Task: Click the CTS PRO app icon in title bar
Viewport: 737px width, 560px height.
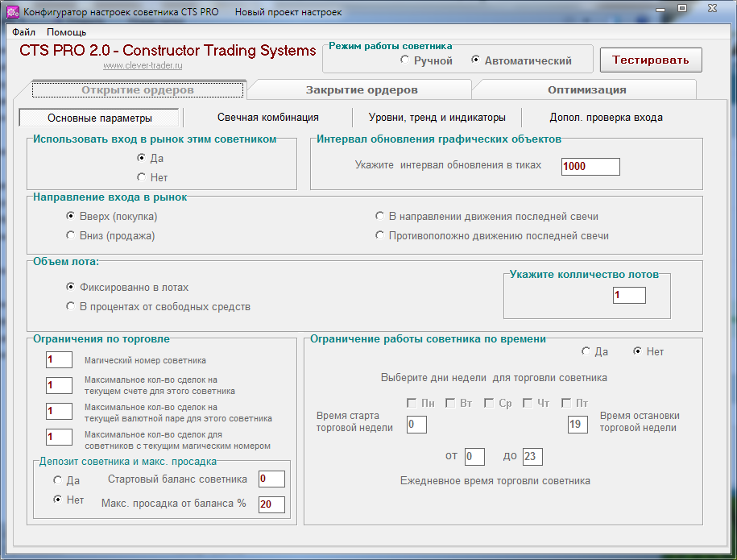Action: click(13, 12)
